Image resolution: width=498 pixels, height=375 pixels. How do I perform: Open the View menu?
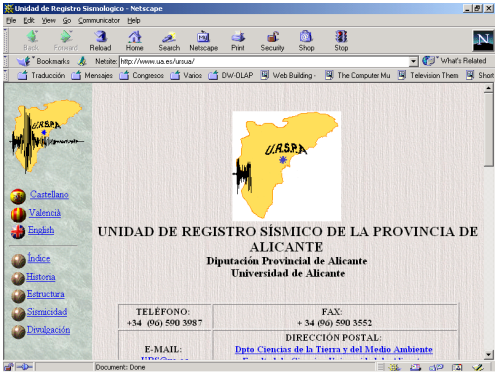click(x=49, y=21)
